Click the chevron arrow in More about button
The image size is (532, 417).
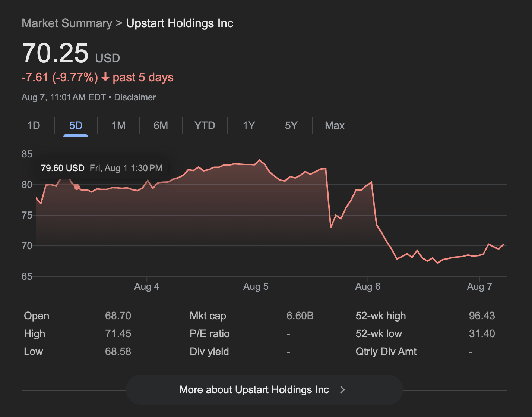343,390
